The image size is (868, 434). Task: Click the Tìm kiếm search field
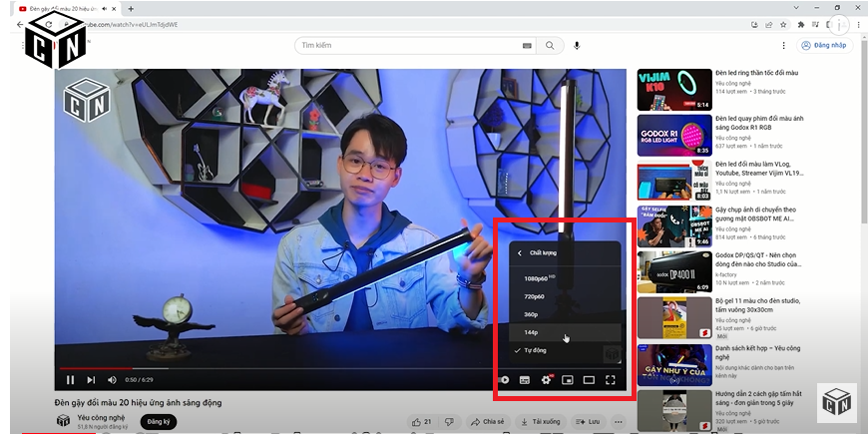click(410, 45)
